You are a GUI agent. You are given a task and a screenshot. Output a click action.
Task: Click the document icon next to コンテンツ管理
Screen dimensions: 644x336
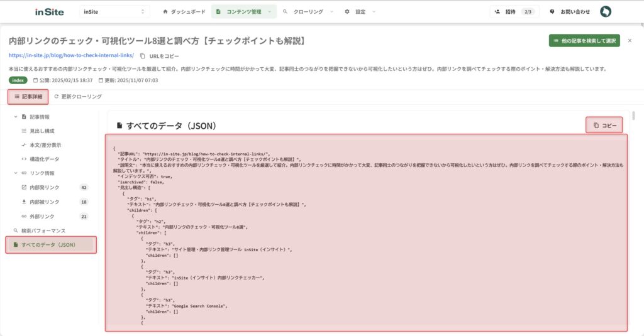coord(218,12)
